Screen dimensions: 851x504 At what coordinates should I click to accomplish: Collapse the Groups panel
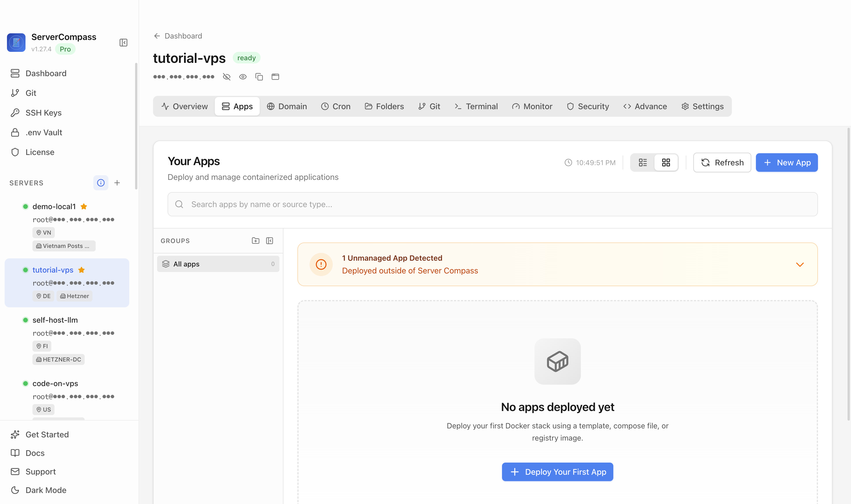270,241
